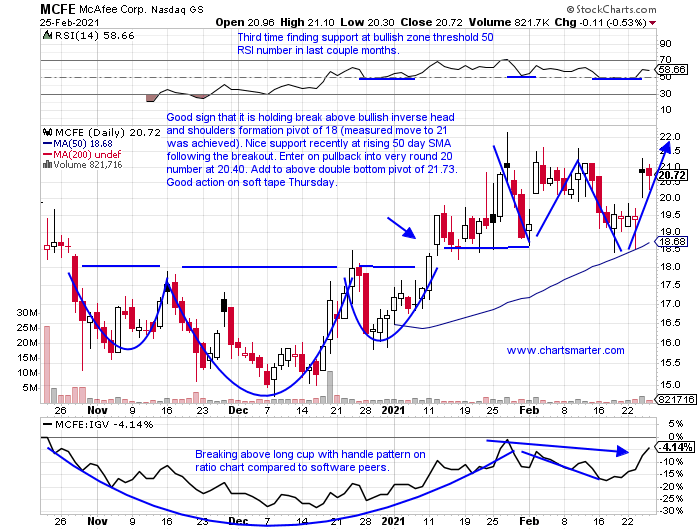The image size is (700, 530).
Task: Click the High 21.10 value
Action: pyautogui.click(x=308, y=22)
